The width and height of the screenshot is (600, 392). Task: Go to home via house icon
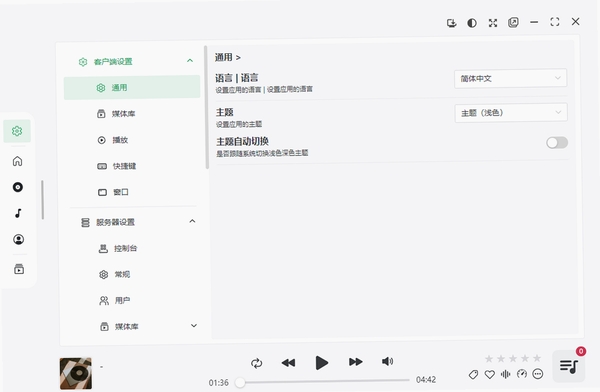[x=18, y=161]
